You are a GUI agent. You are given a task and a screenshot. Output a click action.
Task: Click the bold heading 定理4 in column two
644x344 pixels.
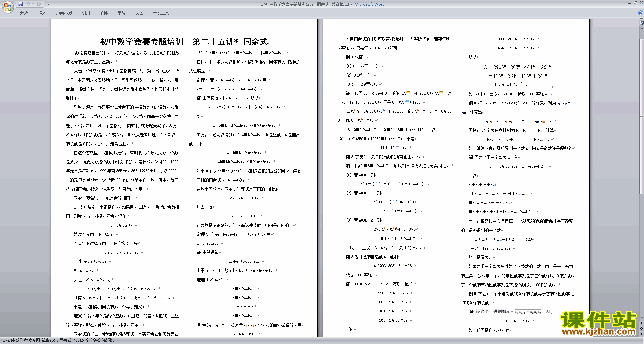202,280
